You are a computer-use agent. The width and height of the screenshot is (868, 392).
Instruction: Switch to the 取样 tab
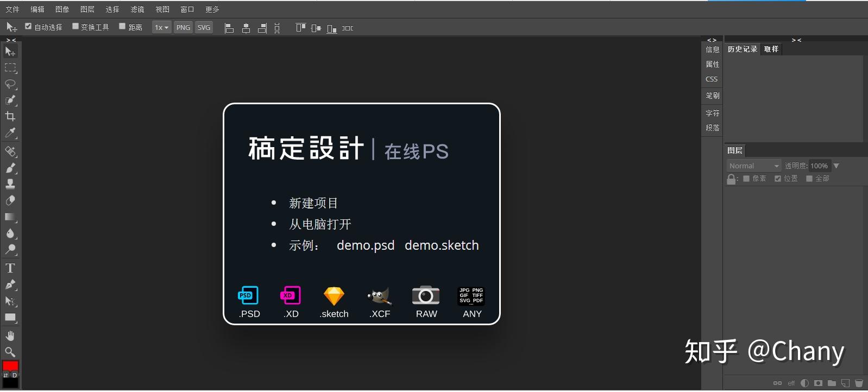pos(771,49)
